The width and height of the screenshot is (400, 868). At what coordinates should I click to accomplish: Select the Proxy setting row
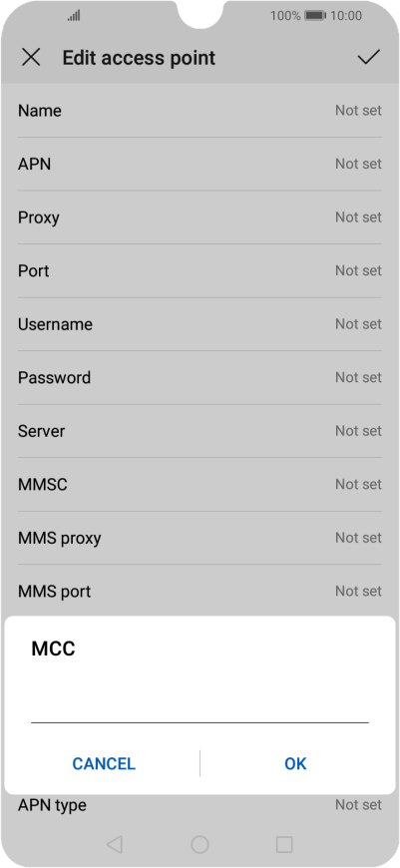[200, 217]
